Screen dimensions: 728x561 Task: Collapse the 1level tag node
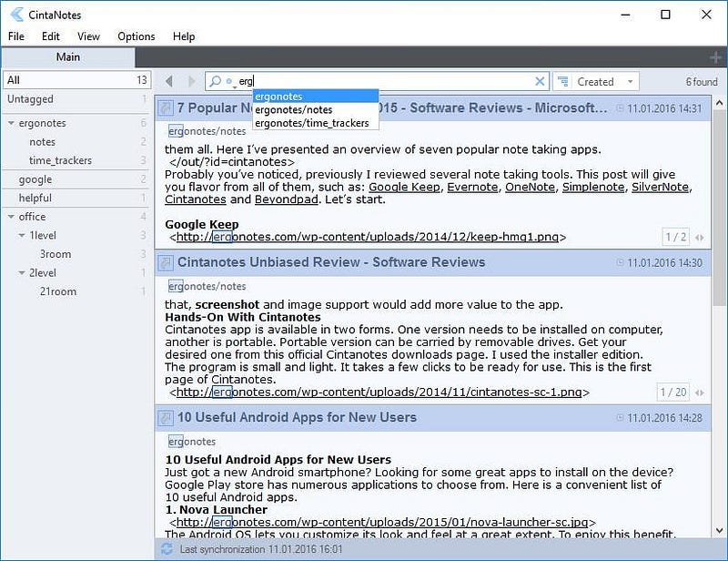click(21, 235)
